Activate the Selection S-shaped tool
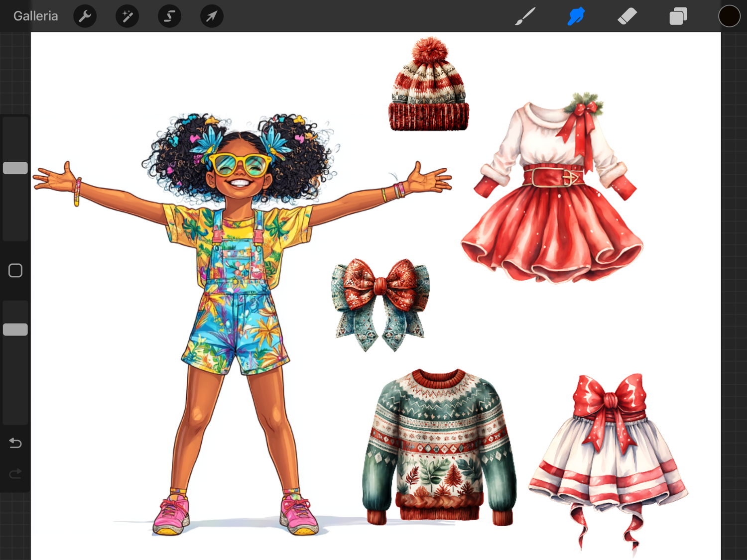Image resolution: width=747 pixels, height=560 pixels. [169, 16]
